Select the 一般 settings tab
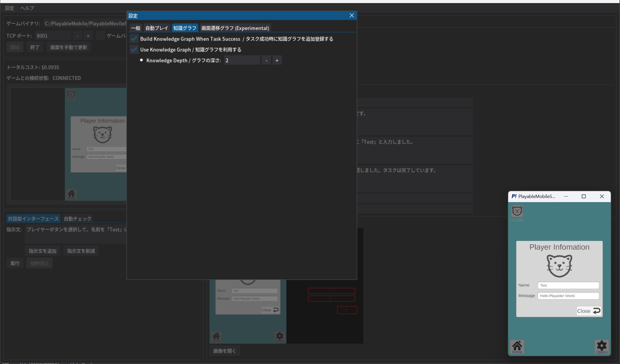 [x=136, y=28]
